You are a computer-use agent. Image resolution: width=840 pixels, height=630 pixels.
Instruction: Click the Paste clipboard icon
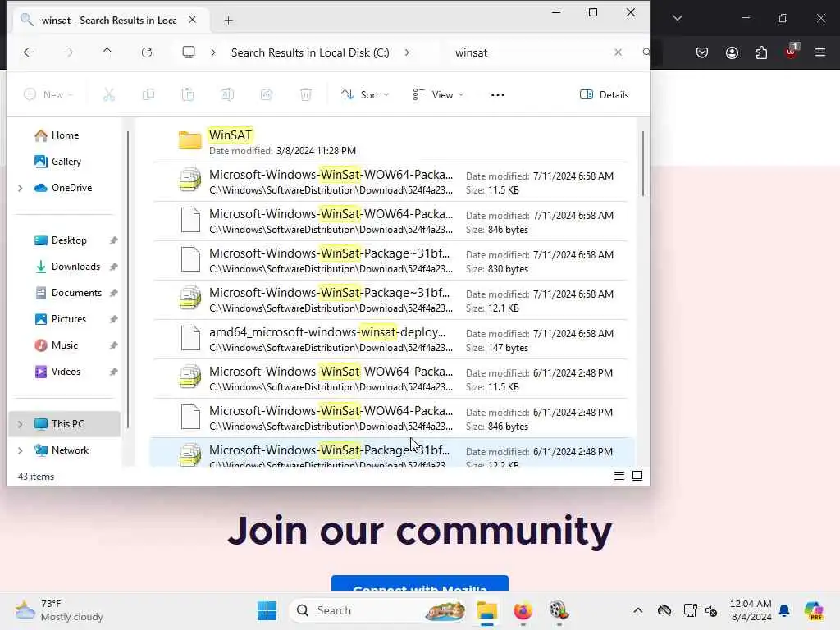pyautogui.click(x=188, y=95)
